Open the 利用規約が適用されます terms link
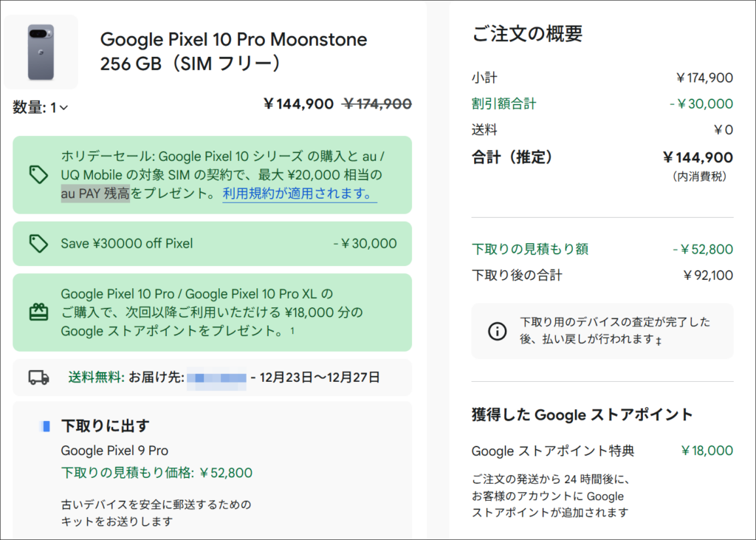This screenshot has width=756, height=540. pos(299,194)
